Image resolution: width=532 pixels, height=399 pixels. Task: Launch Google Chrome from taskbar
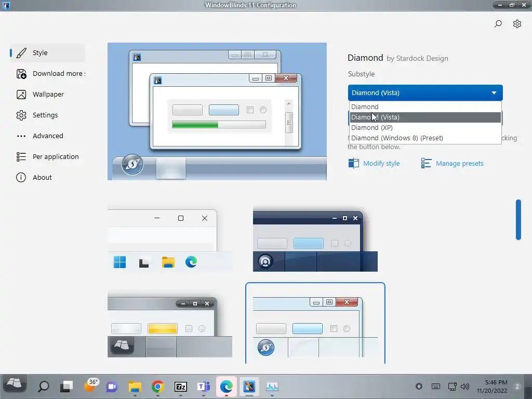tap(158, 387)
